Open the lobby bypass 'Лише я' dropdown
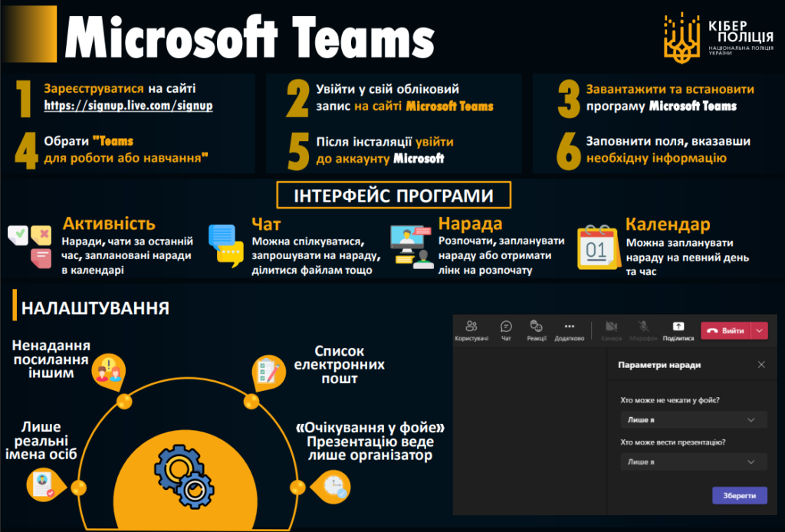The image size is (785, 532). click(693, 420)
